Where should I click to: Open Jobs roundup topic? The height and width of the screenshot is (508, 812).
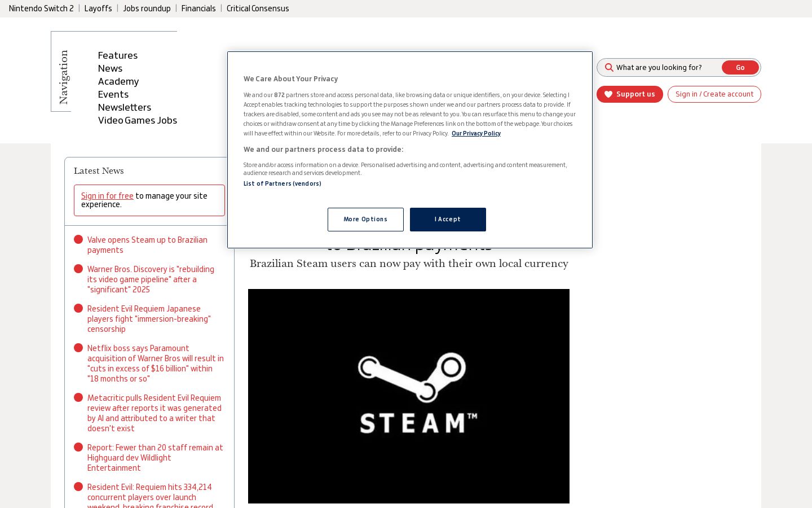coord(147,8)
